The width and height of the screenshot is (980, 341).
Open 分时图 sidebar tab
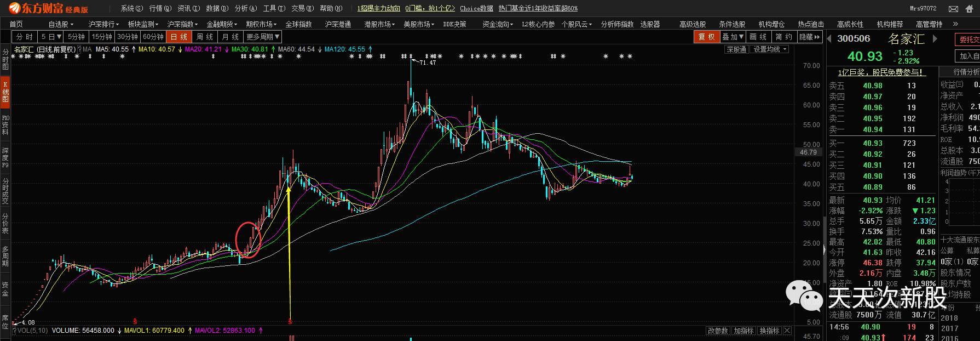coord(5,59)
